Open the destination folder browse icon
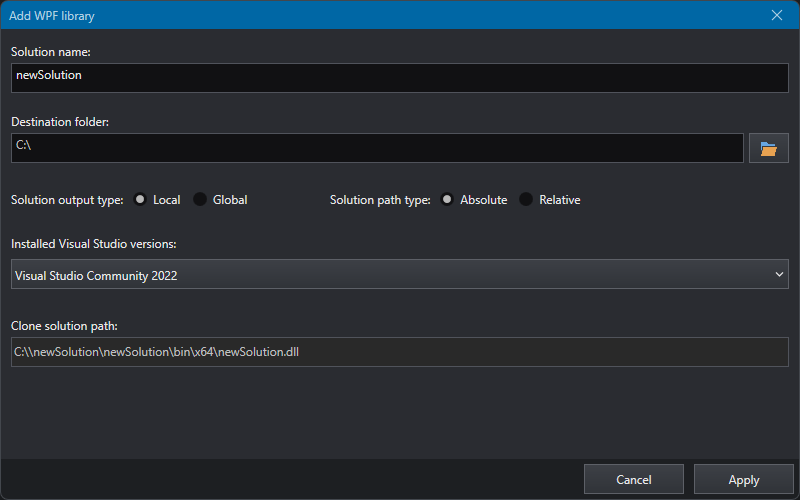800x500 pixels. (768, 148)
